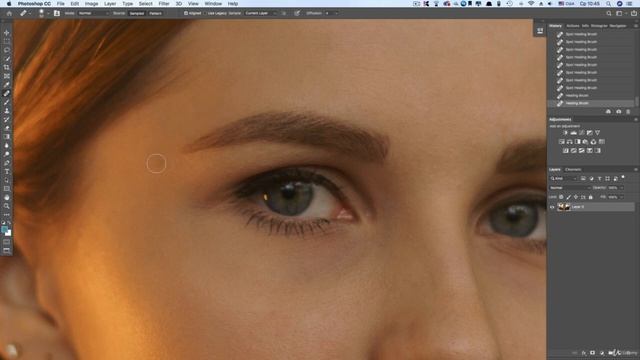
Task: Select the Horizontal Type tool
Action: point(7,171)
